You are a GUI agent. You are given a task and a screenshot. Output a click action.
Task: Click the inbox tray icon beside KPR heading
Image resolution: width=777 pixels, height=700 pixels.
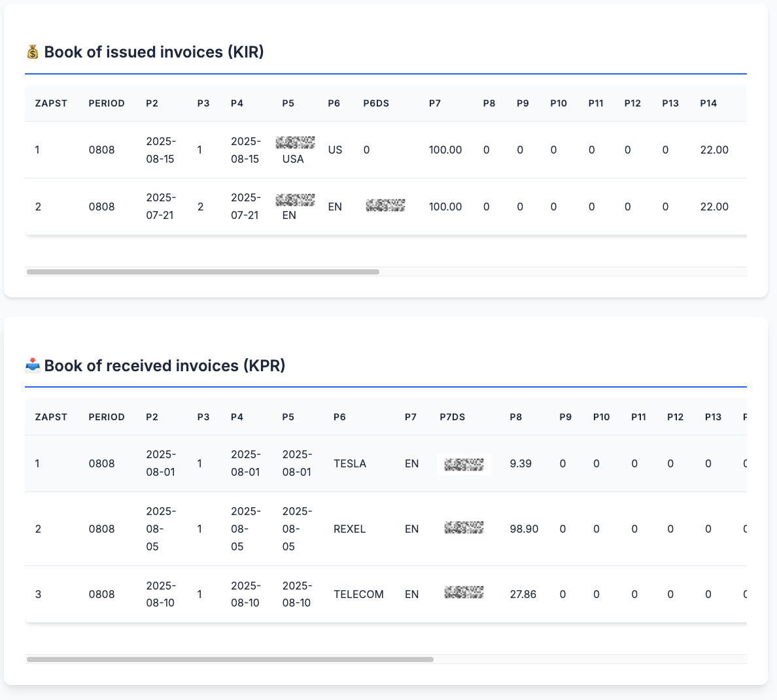[31, 366]
